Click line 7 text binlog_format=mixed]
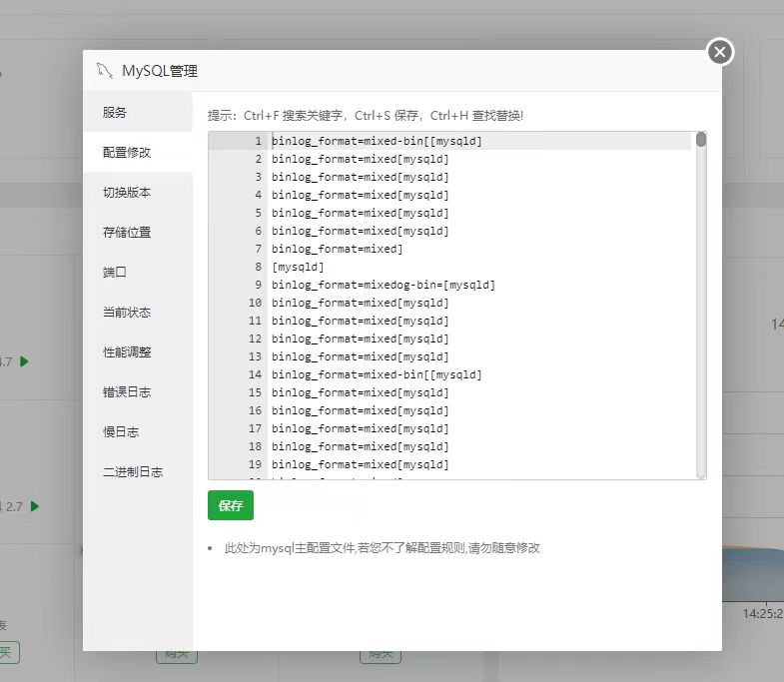 pos(337,249)
